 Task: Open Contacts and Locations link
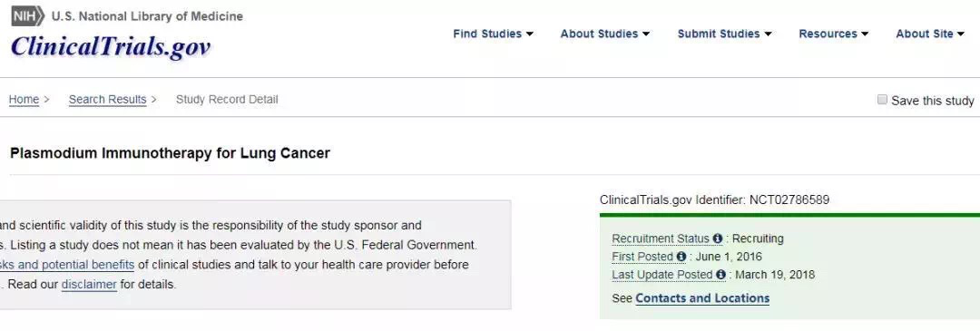coord(702,298)
